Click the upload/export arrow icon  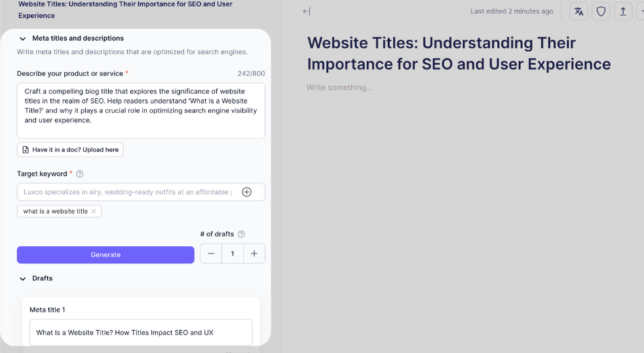coord(623,11)
